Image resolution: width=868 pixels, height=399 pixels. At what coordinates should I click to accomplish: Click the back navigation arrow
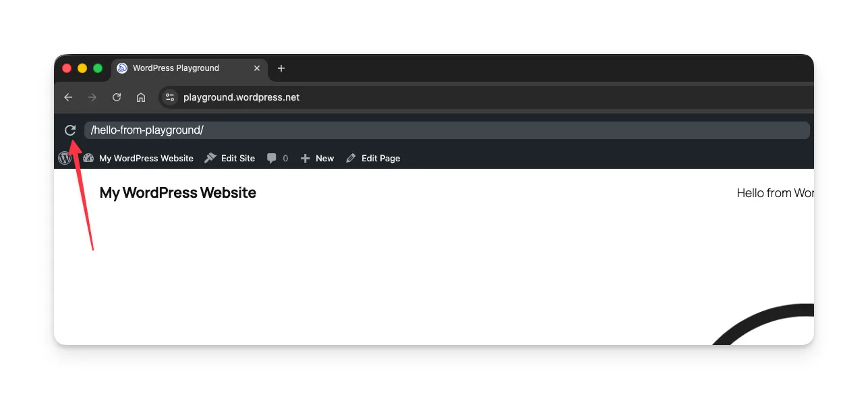(x=67, y=97)
